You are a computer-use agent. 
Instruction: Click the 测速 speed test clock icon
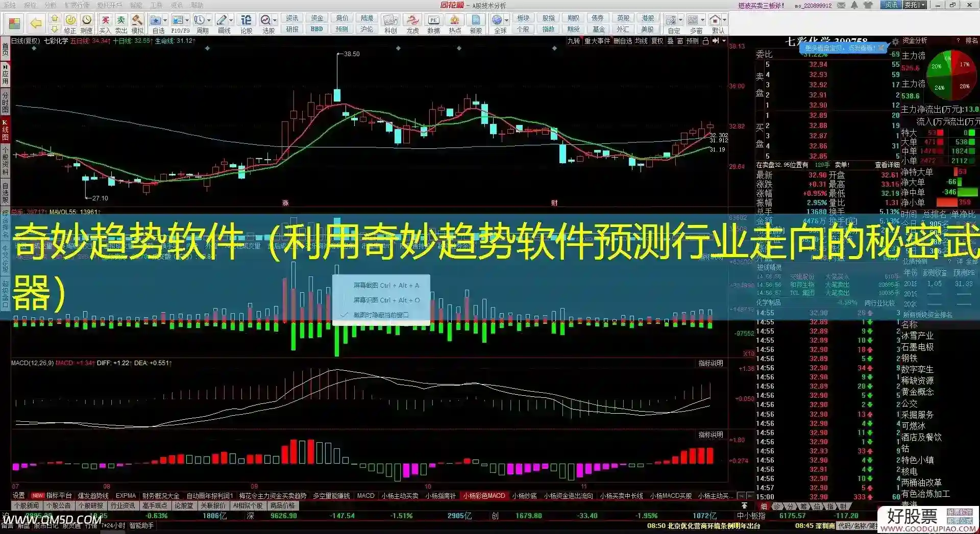[x=87, y=24]
